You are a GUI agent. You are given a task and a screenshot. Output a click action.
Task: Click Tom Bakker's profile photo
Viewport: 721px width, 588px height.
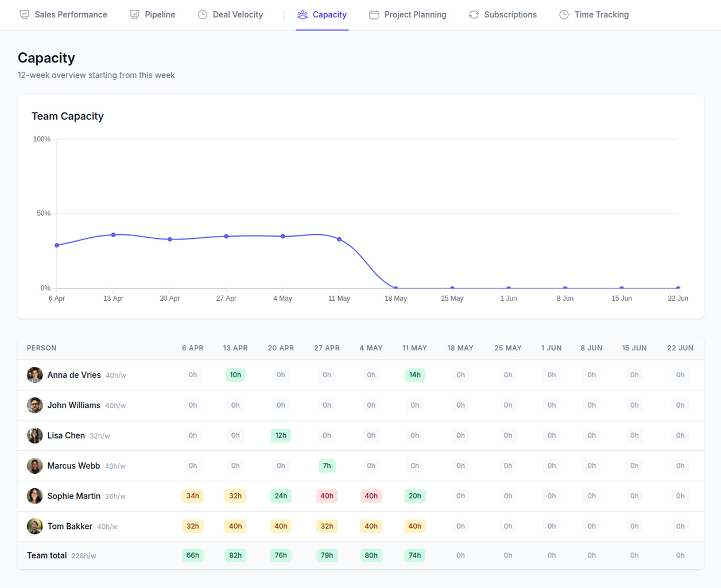pyautogui.click(x=34, y=527)
